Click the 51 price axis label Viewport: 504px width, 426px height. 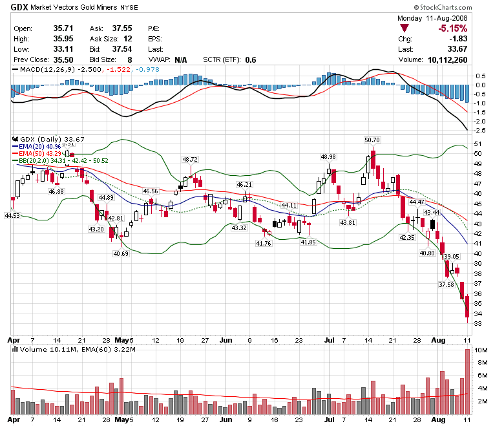(x=478, y=144)
